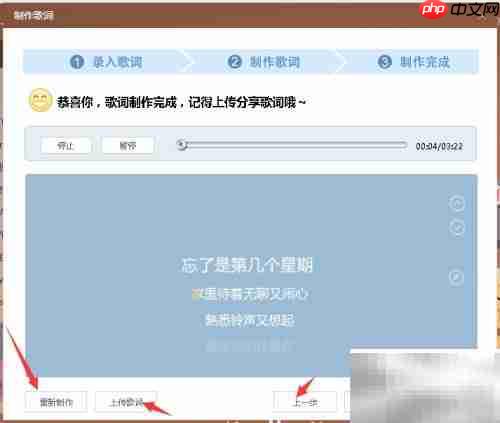Upload lyrics with the 上传歌词 button
This screenshot has width=500, height=423.
[126, 402]
